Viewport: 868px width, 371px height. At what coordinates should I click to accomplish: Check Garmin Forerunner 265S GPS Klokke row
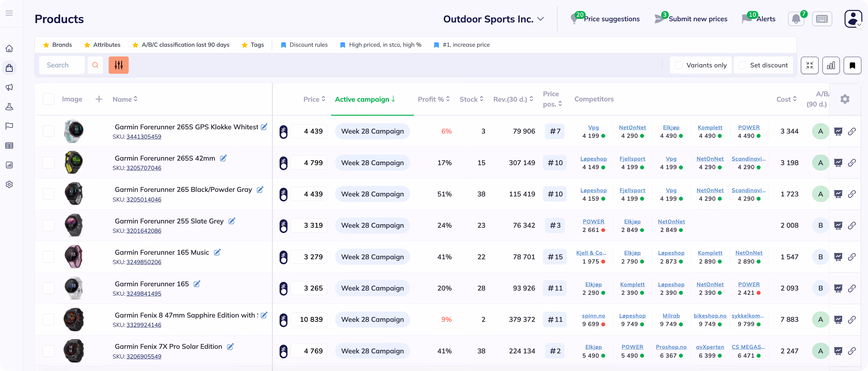click(48, 131)
